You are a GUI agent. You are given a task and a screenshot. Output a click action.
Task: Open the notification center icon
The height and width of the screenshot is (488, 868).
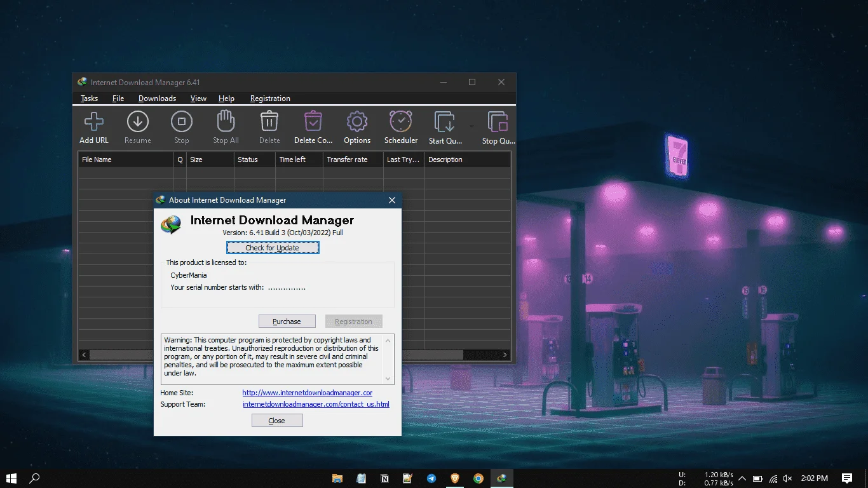[847, 478]
